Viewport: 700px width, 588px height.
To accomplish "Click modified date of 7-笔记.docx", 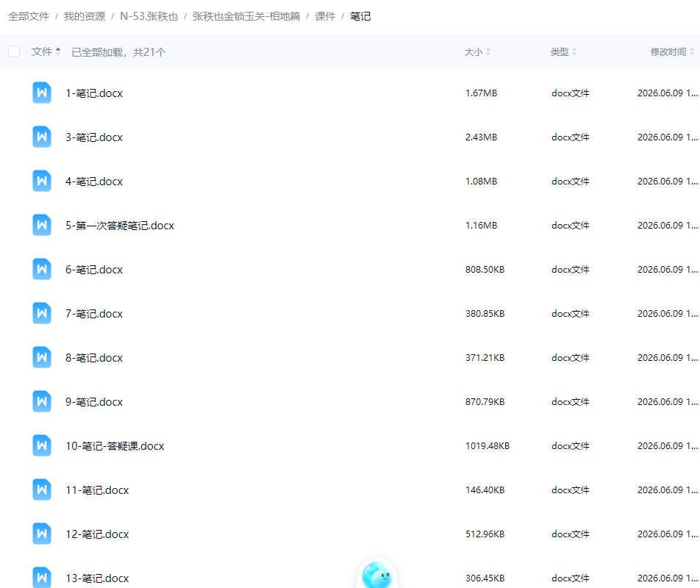I will 668,314.
